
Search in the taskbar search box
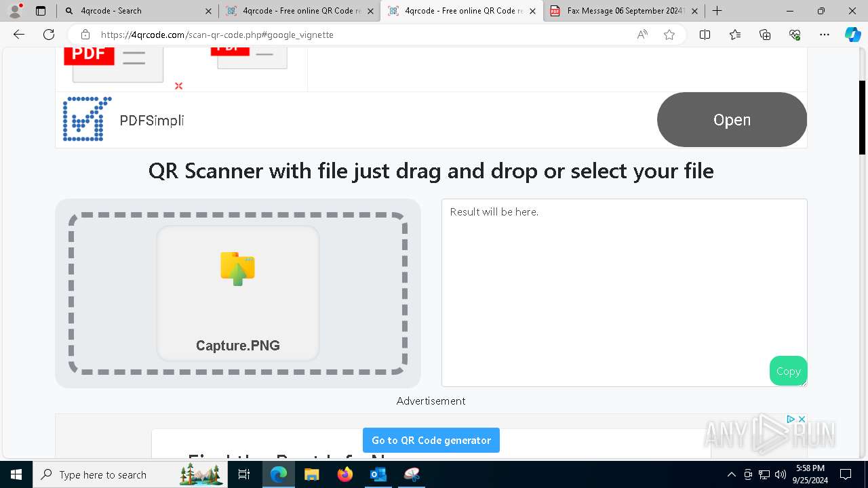point(130,474)
